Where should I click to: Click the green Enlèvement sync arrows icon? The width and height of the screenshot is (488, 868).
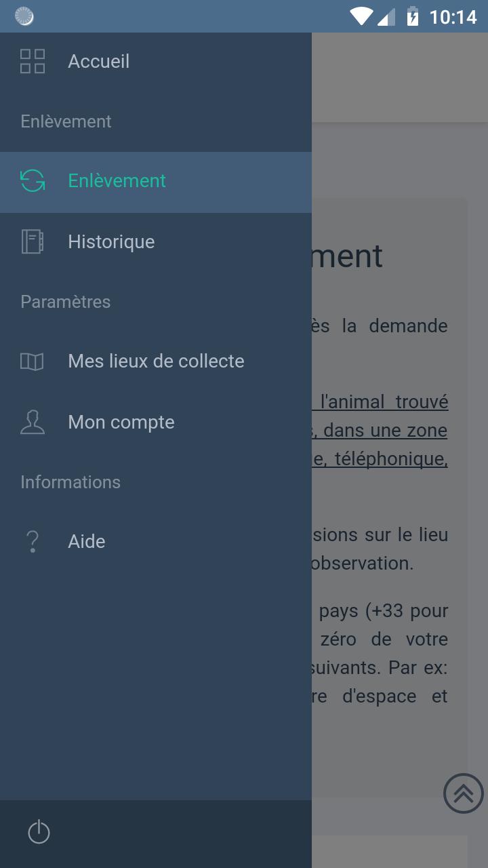pyautogui.click(x=33, y=181)
